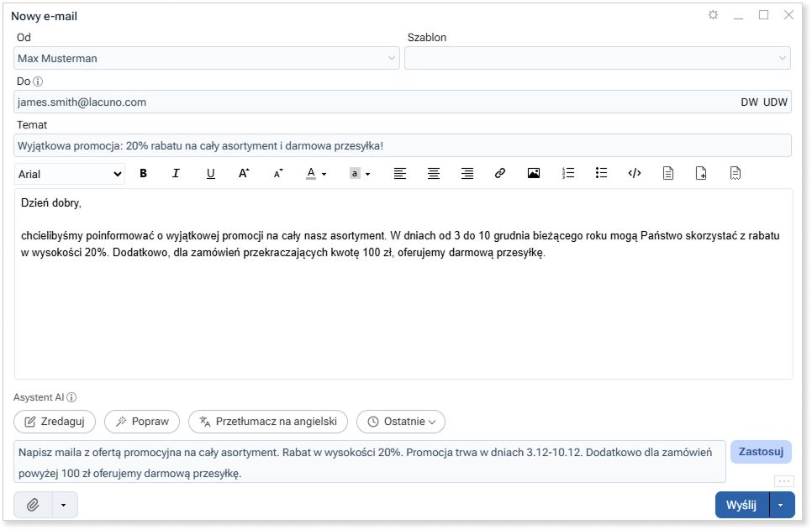812x530 pixels.
Task: Open the Ostatnie recent prompts menu
Action: pos(401,422)
